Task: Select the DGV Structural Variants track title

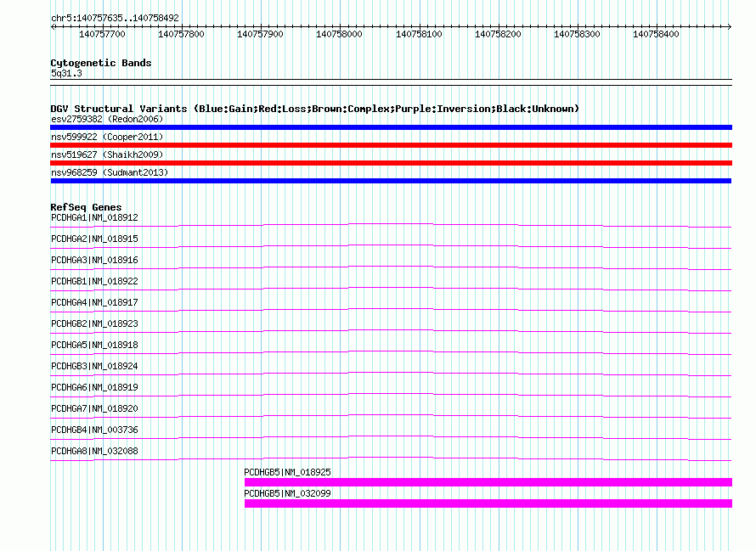Action: [315, 109]
